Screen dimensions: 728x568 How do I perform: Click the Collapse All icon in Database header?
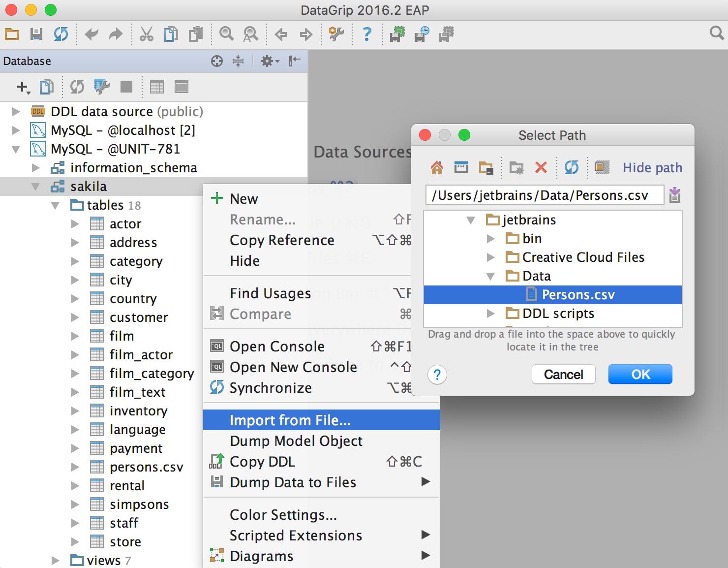pyautogui.click(x=238, y=61)
